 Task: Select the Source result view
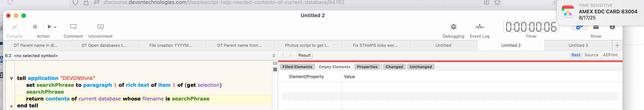(x=591, y=55)
